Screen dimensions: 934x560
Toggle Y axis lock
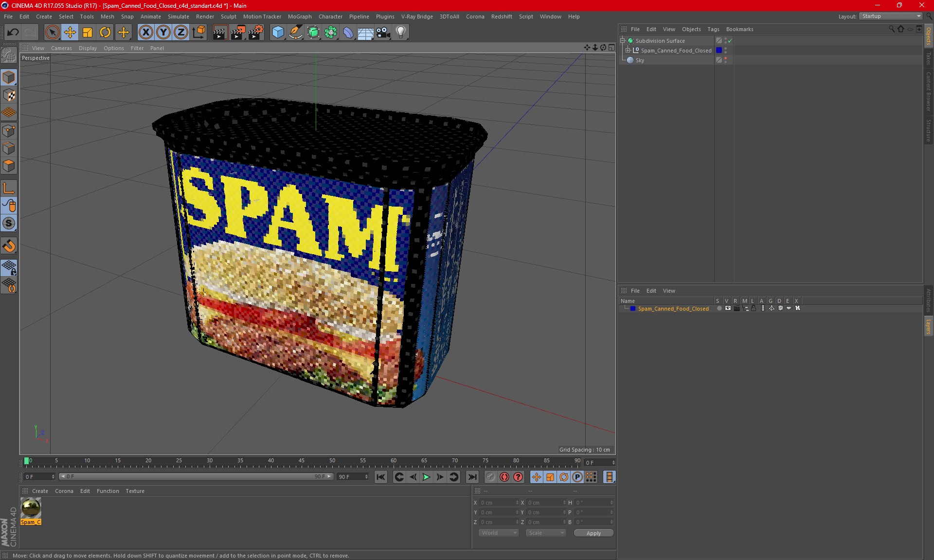[x=163, y=33]
